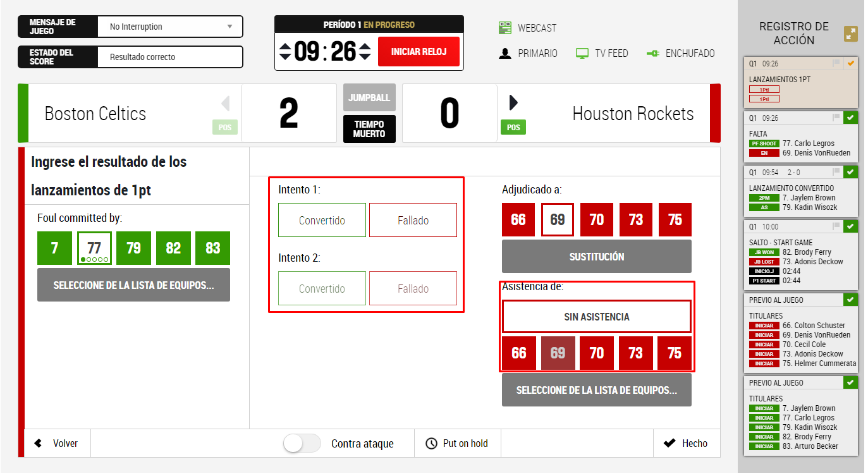Click 2PM tag for Jaylem Brown

[764, 198]
